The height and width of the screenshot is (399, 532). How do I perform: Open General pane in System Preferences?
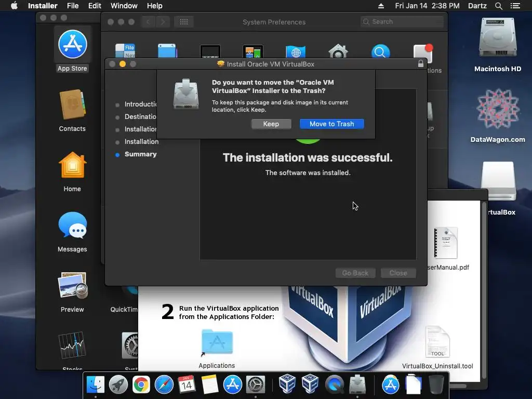(125, 51)
